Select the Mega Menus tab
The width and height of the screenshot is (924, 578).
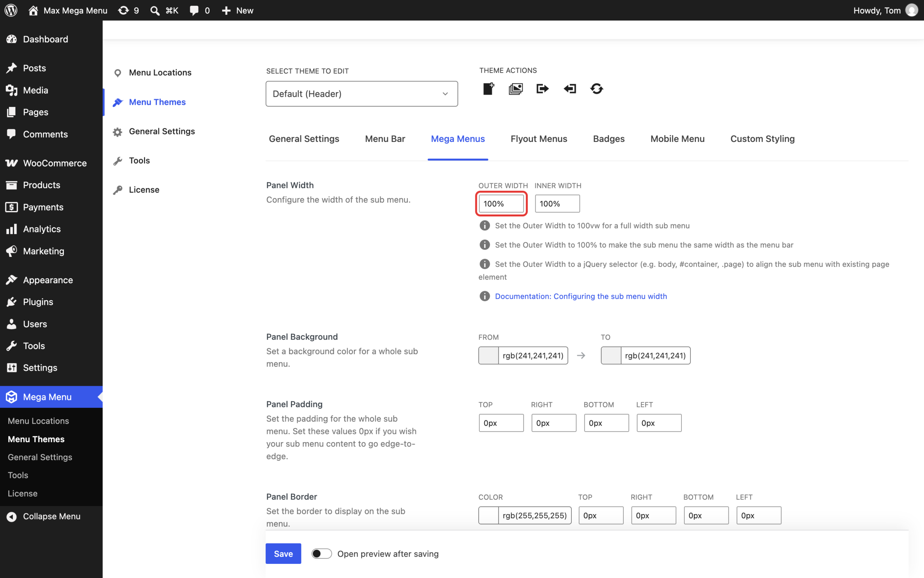tap(458, 139)
